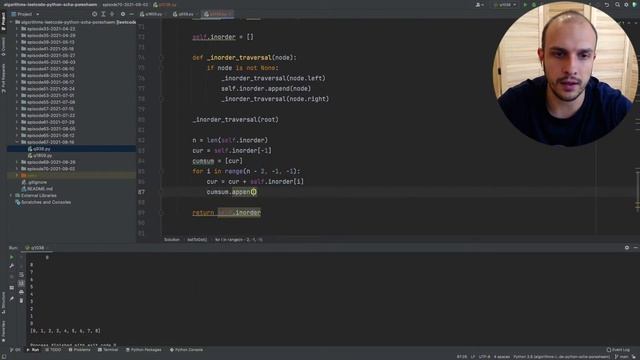Click the green shield icon at top right
This screenshot has width=640, height=360.
pyautogui.click(x=635, y=4)
